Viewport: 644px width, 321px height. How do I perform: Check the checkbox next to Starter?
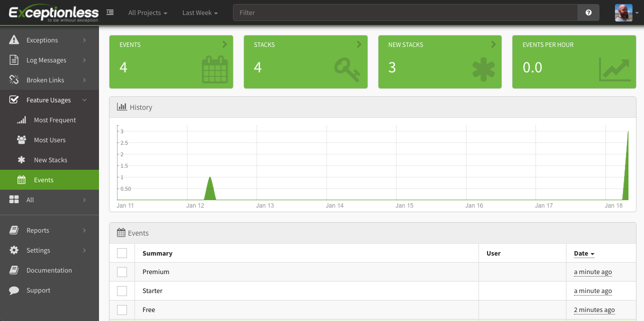pyautogui.click(x=122, y=291)
